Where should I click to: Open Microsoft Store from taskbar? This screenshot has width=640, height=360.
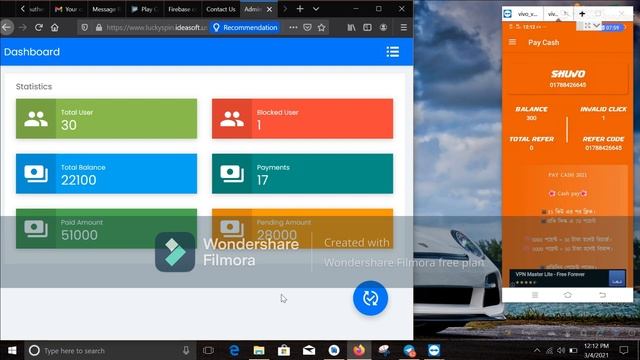(x=284, y=350)
